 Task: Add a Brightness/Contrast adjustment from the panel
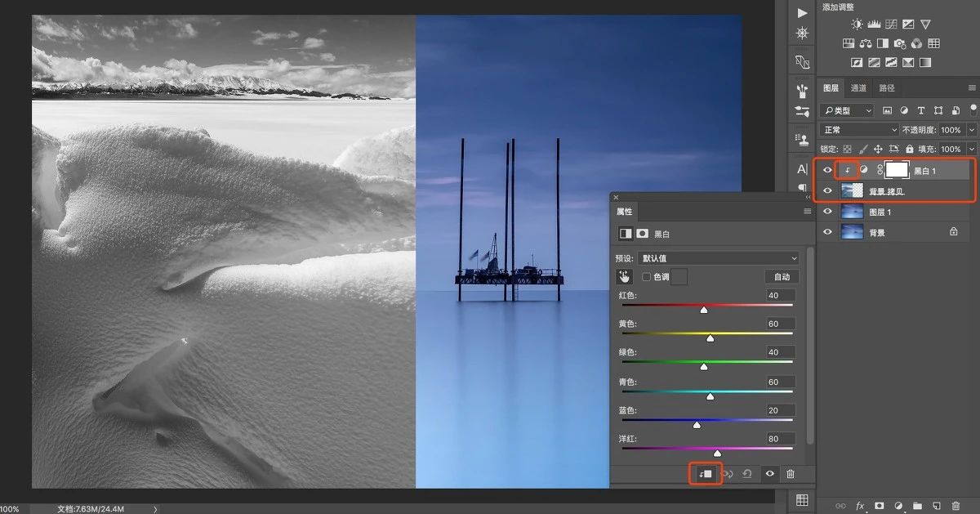click(857, 25)
